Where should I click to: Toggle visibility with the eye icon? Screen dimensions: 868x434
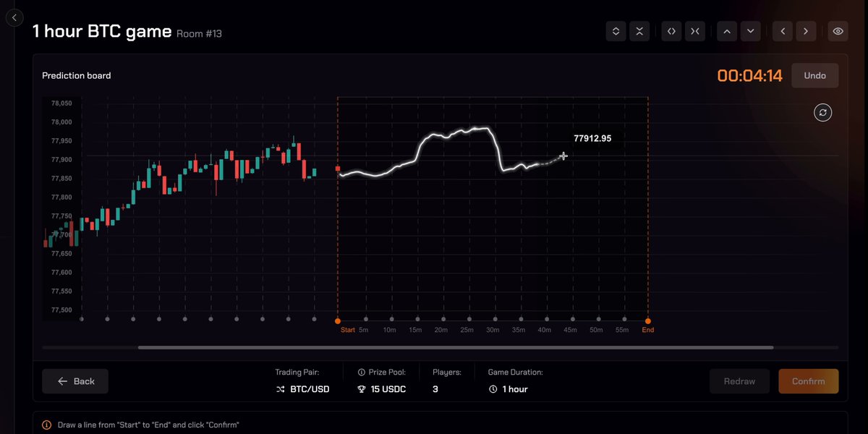pyautogui.click(x=838, y=31)
